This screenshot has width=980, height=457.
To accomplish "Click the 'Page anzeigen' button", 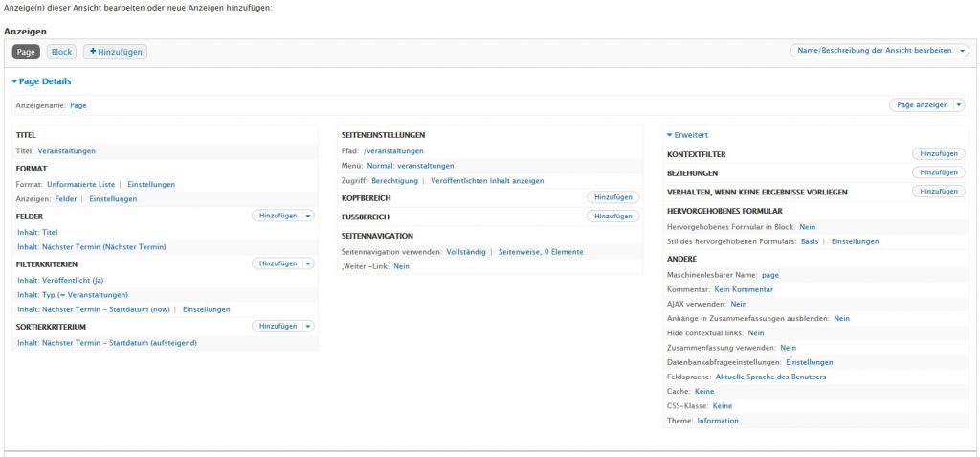I will pyautogui.click(x=922, y=105).
